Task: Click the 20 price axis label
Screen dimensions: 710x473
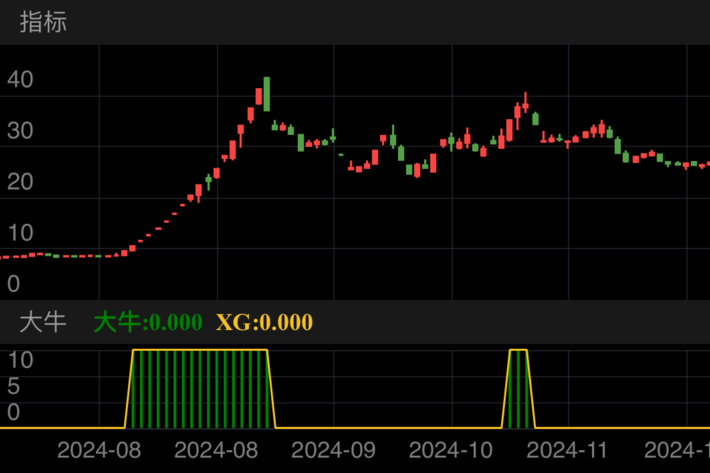Action: point(20,182)
